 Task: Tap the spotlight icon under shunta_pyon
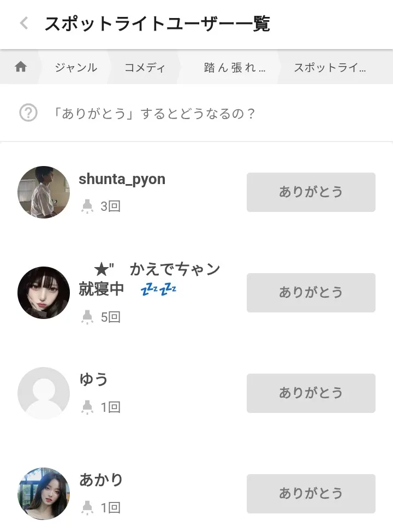[x=87, y=206]
